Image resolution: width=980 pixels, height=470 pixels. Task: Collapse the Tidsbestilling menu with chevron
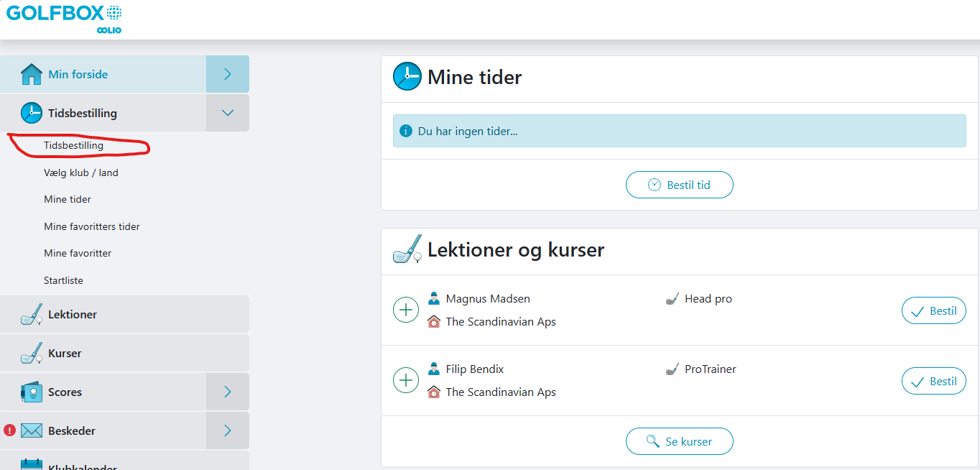pyautogui.click(x=228, y=113)
